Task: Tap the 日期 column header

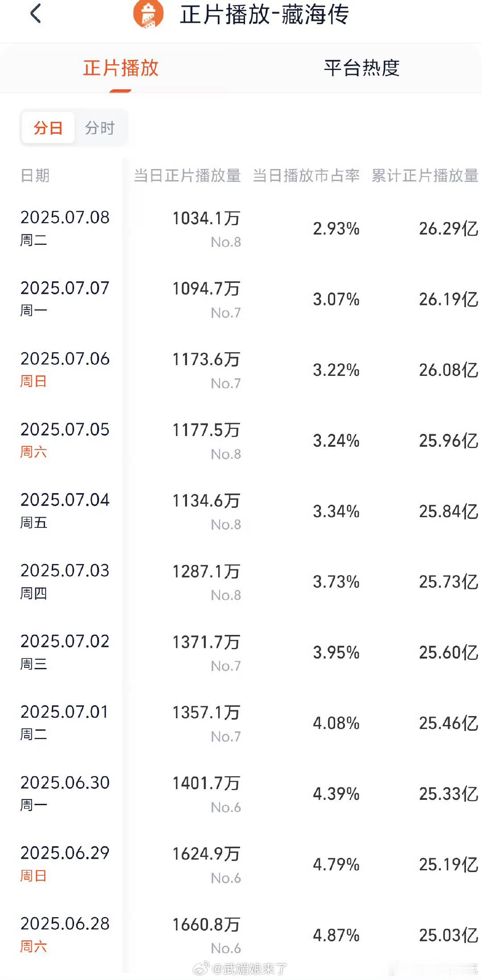Action: point(35,176)
